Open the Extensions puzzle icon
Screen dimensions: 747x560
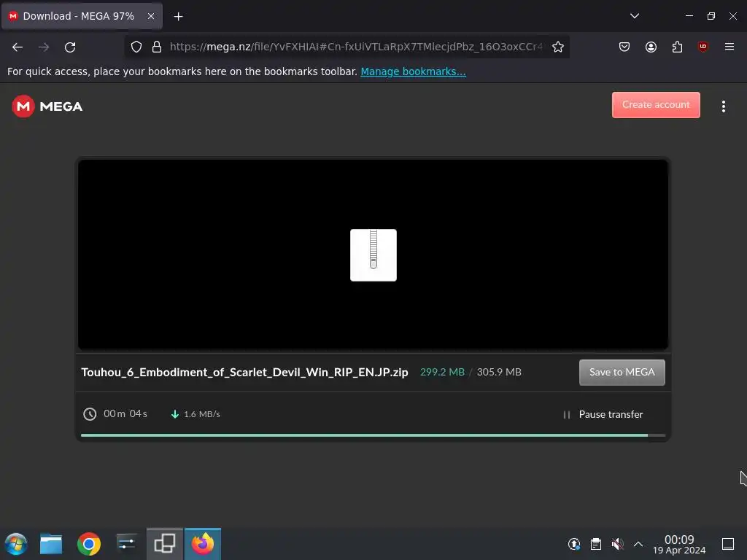point(677,47)
